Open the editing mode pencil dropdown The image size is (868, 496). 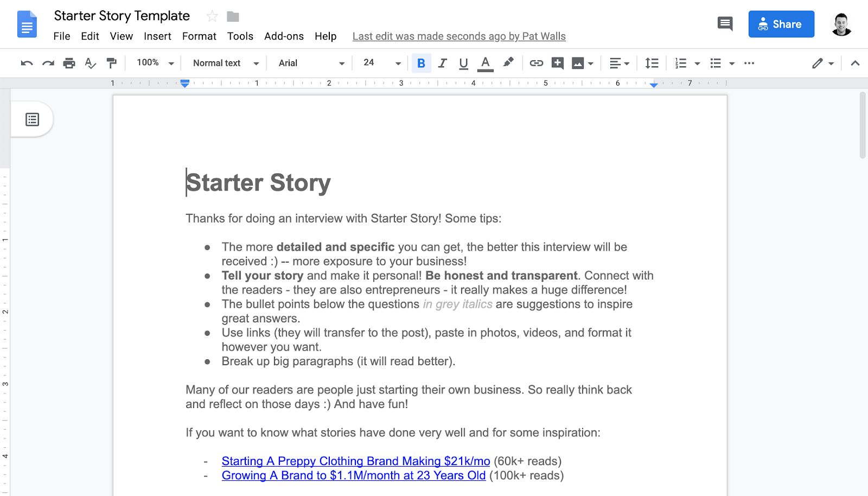point(822,63)
